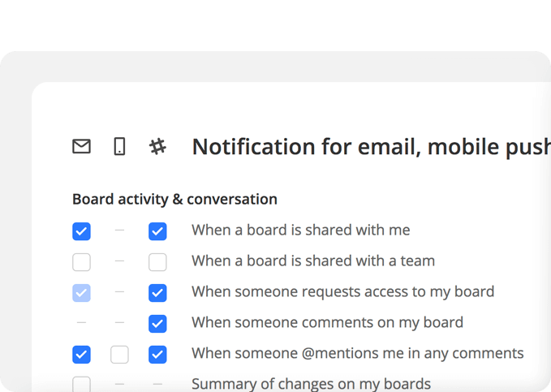Uncheck Slack for @mentions in comments
This screenshot has height=392, width=551.
(x=157, y=355)
